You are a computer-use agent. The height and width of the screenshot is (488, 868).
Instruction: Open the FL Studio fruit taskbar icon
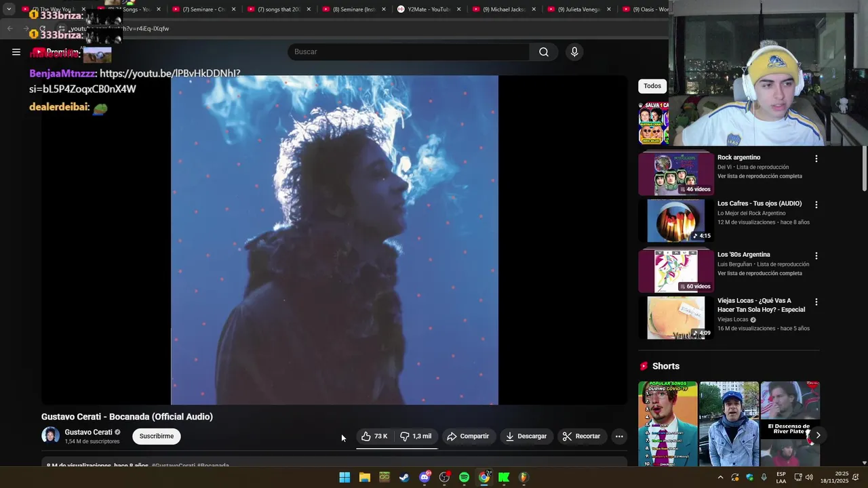tap(524, 477)
